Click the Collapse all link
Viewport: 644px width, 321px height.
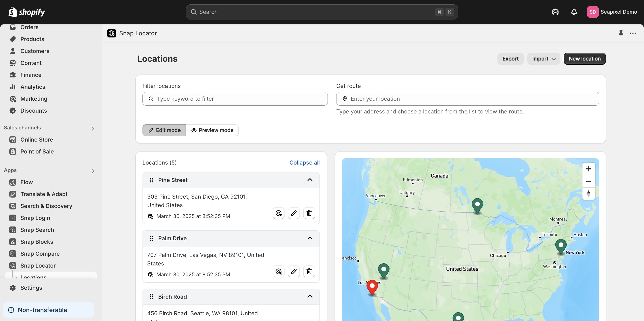click(x=304, y=163)
